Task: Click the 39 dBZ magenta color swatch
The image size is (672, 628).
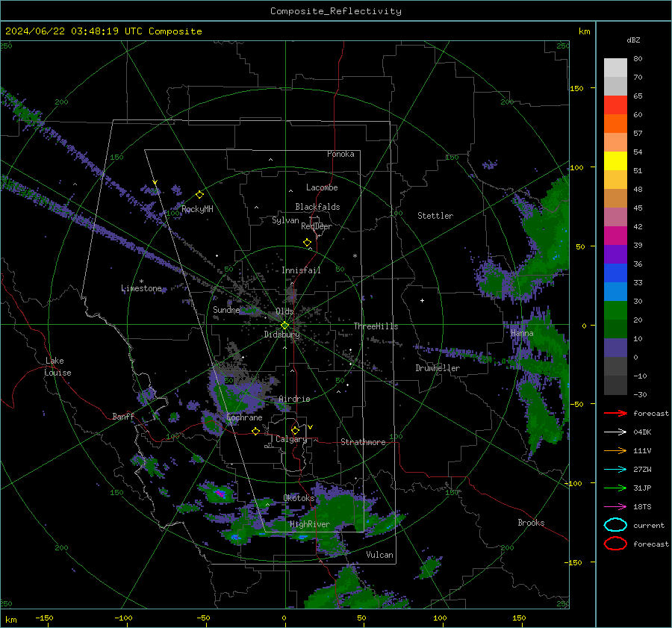Action: click(x=615, y=235)
